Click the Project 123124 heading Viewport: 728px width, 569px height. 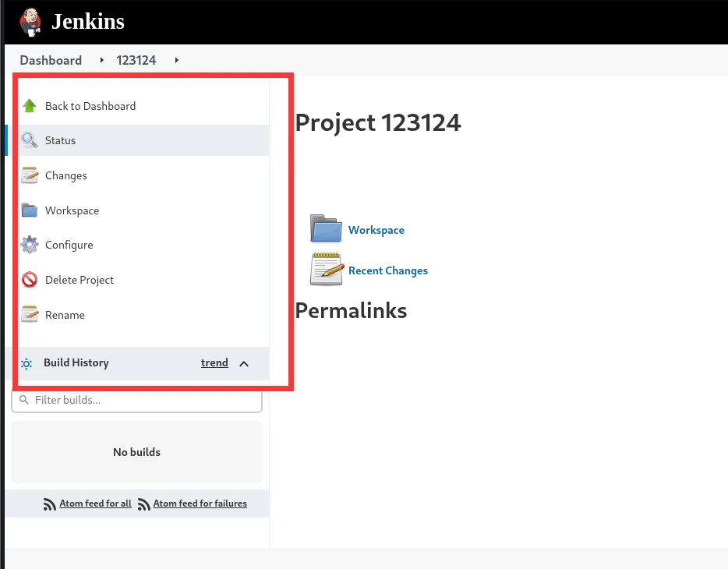click(x=378, y=123)
